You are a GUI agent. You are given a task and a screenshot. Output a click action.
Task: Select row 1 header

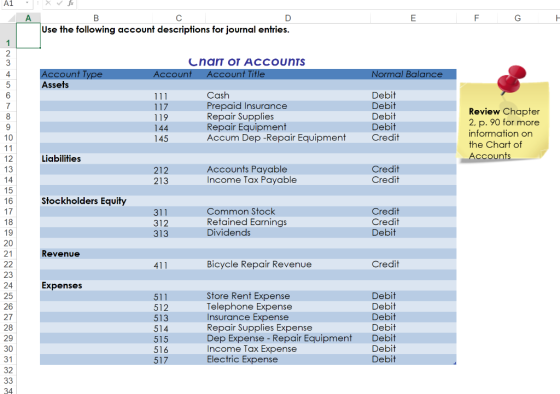pos(8,36)
